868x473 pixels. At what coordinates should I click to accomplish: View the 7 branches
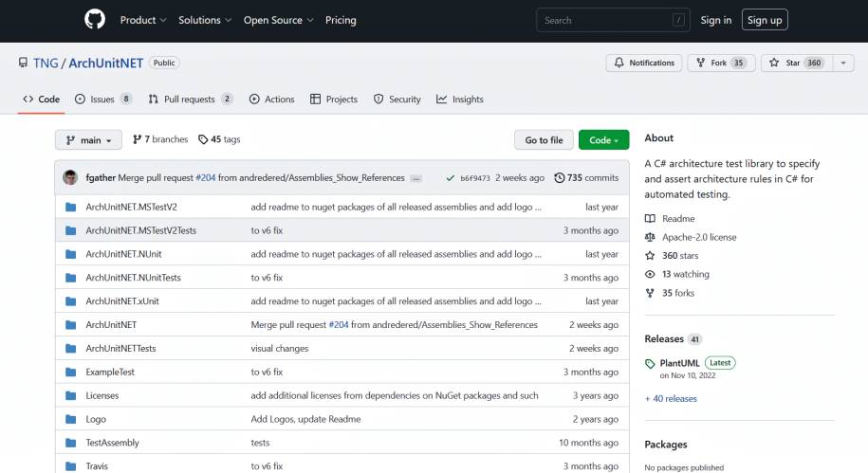[160, 139]
